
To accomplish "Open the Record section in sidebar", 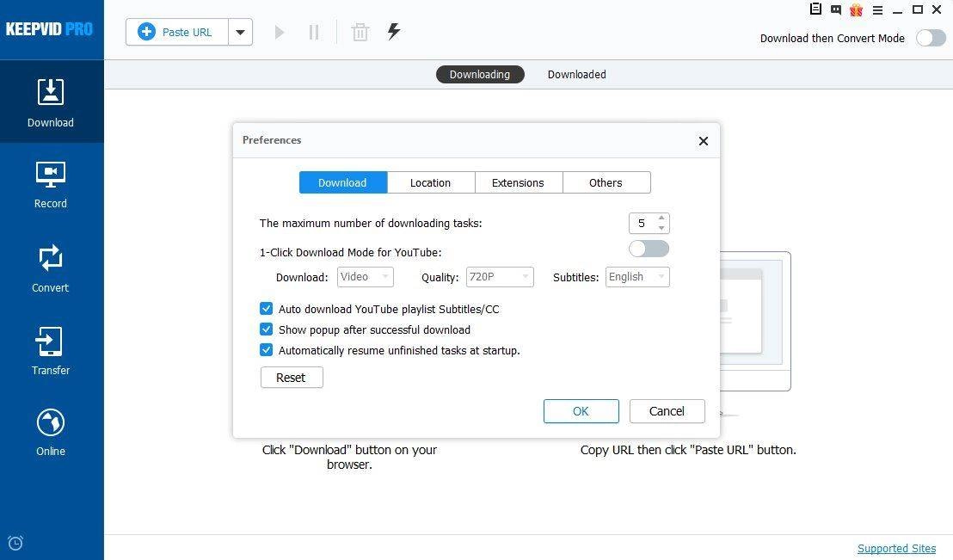I will [x=51, y=185].
